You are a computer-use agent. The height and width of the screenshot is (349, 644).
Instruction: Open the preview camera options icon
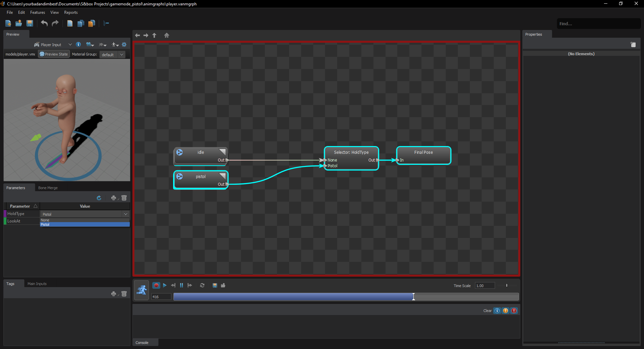click(89, 44)
